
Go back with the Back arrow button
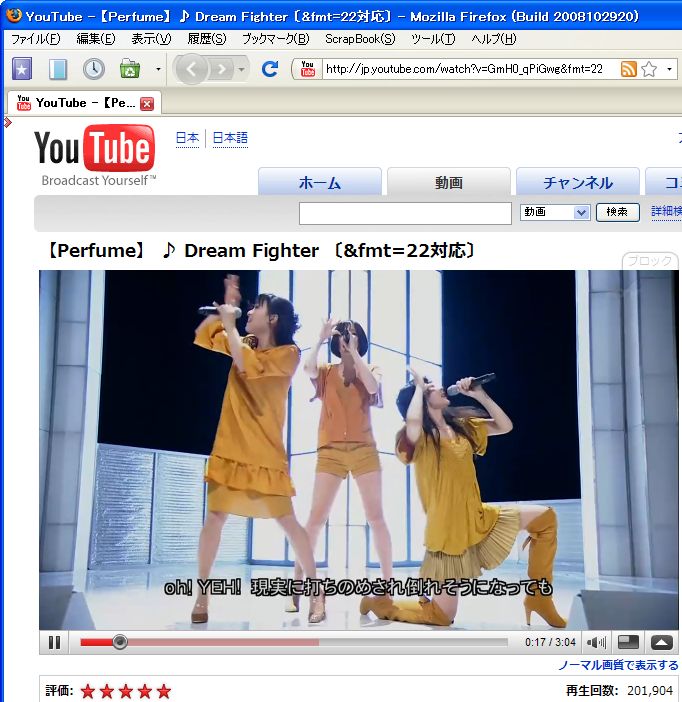coord(192,69)
